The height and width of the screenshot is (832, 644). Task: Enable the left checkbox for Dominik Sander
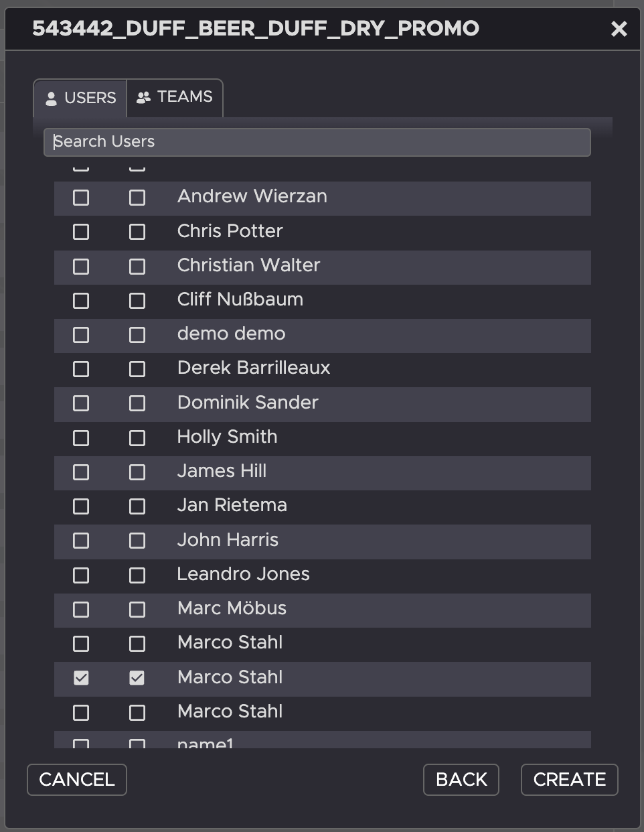tap(81, 403)
